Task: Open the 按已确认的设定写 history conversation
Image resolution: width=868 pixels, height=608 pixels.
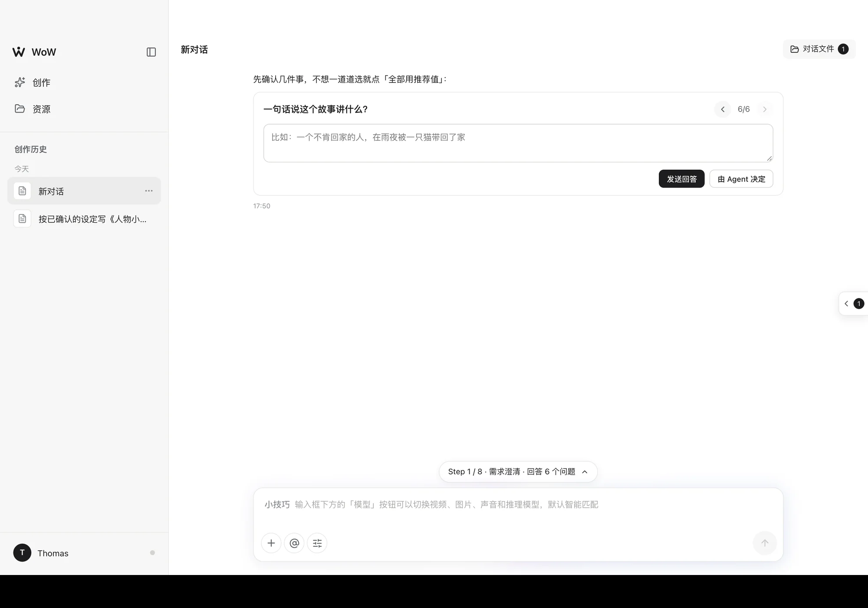Action: pos(84,219)
